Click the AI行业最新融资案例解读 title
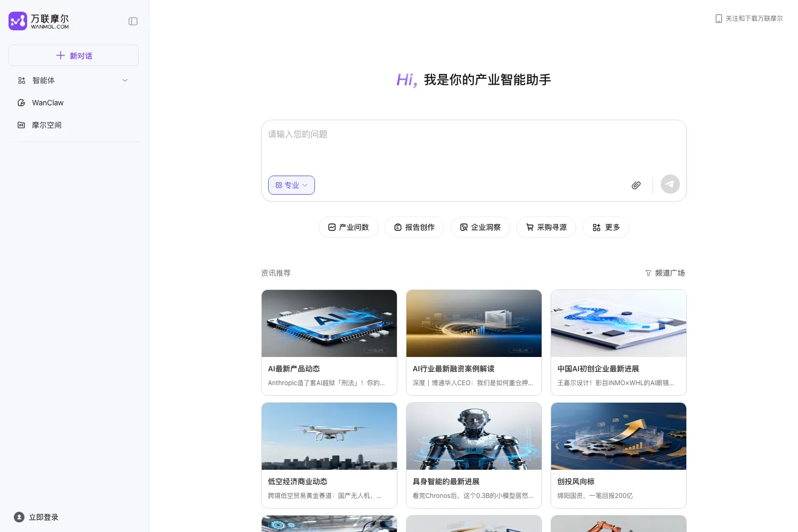Viewport: 798px width, 532px height. click(x=453, y=369)
